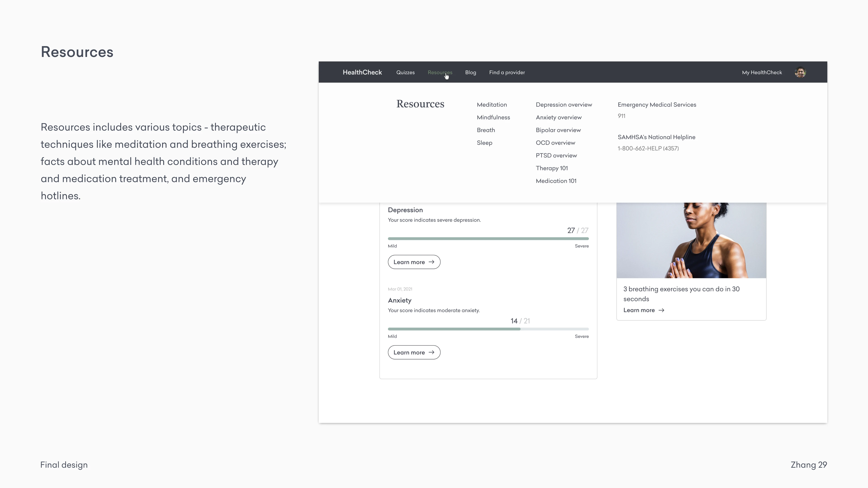
Task: Open '3 breathing exercises you can do' title
Action: [x=681, y=294]
